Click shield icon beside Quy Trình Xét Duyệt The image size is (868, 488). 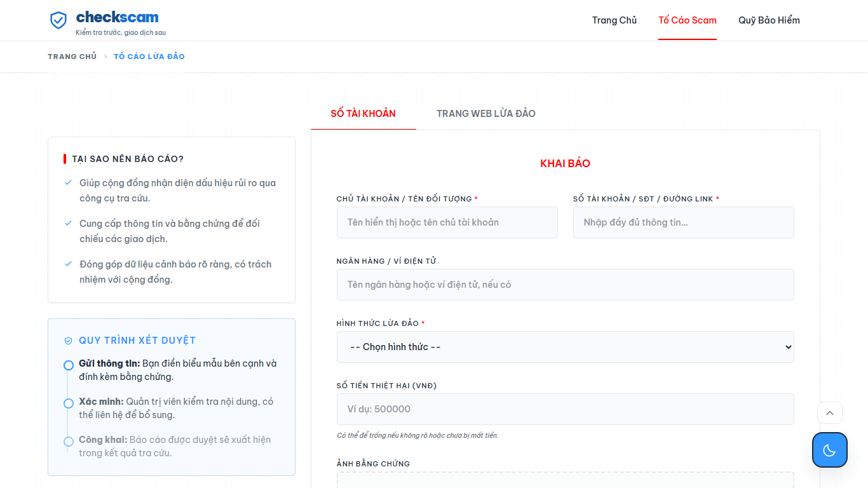pos(69,341)
